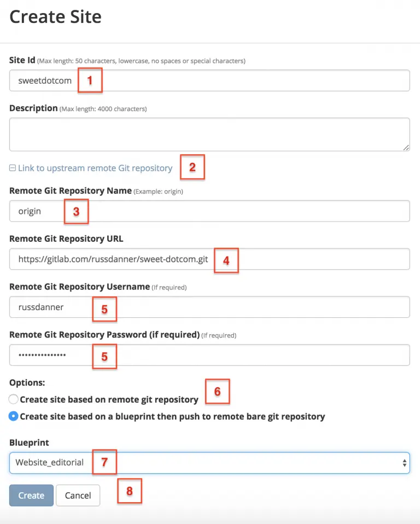Screen dimensions: 420x524
Task: Click the red number 1 annotation marker
Action: pyautogui.click(x=90, y=80)
